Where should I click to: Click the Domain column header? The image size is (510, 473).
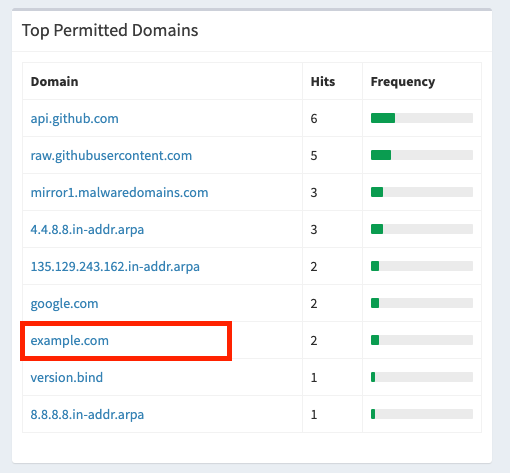coord(54,82)
